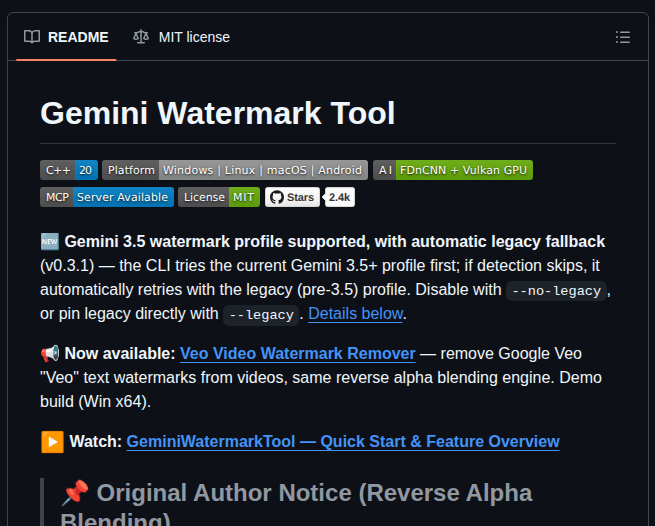Switch to the MIT license tab
Viewport: 655px width, 526px height.
coord(181,37)
